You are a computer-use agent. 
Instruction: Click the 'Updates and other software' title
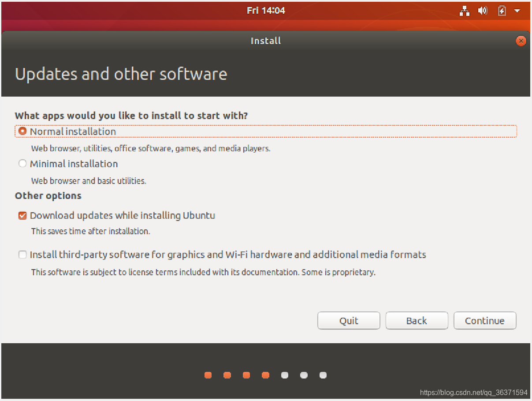(121, 74)
